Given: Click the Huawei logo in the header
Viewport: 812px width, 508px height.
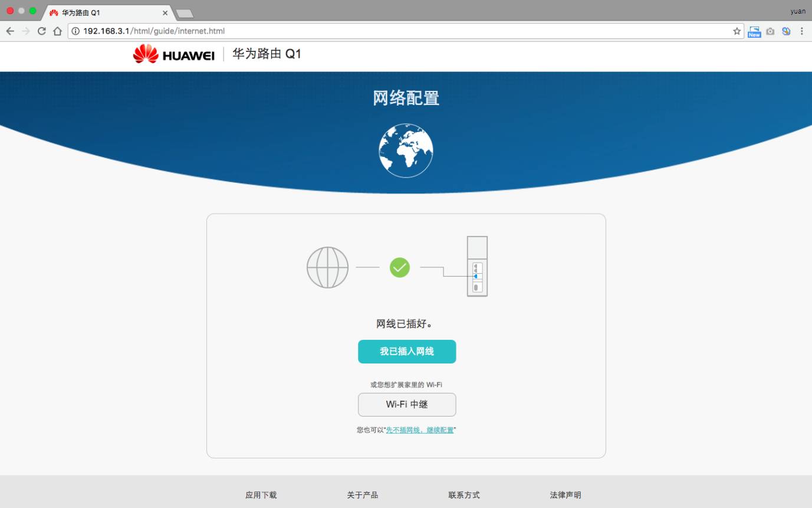Looking at the screenshot, I should tap(173, 54).
